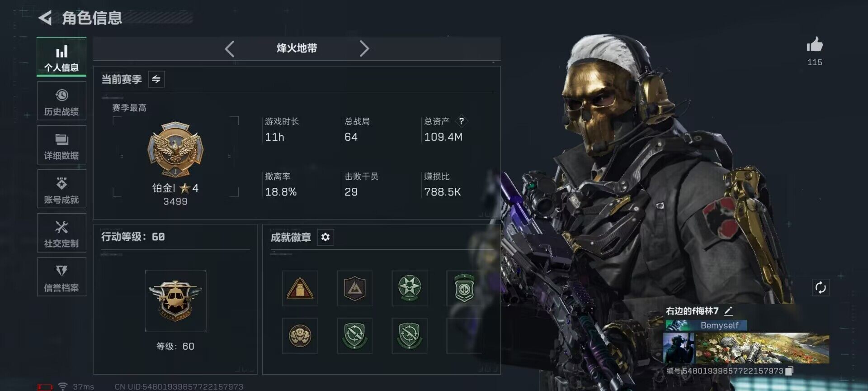Open the 历史战绩 tab

(x=61, y=101)
